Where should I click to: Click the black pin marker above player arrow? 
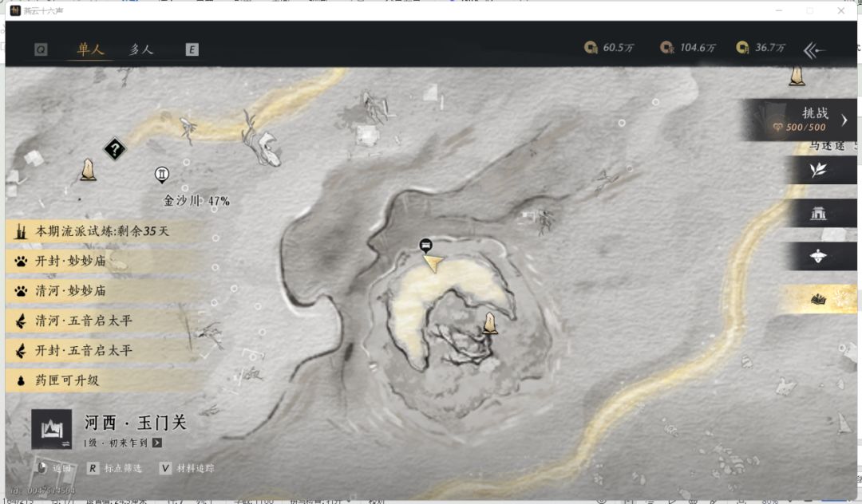[425, 246]
